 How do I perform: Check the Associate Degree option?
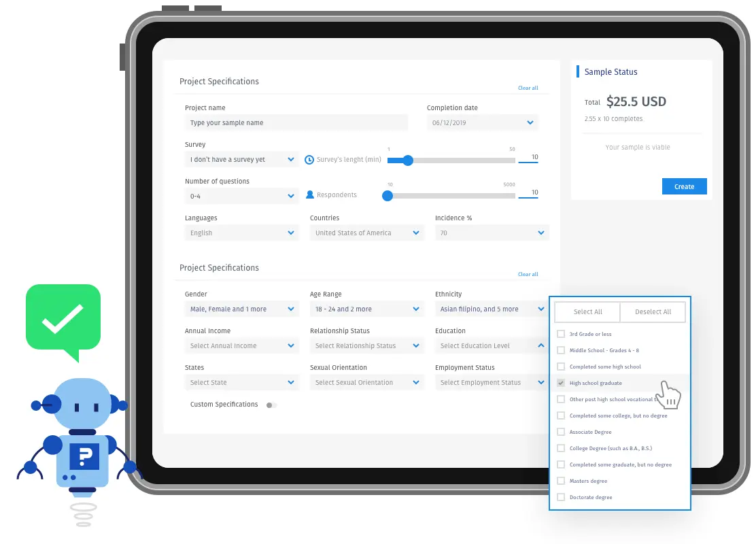561,432
